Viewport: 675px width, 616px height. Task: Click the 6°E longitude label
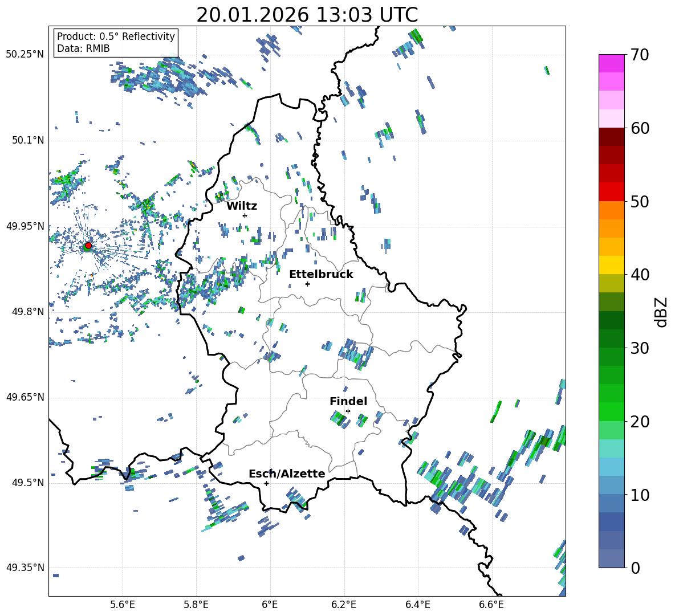tap(270, 605)
